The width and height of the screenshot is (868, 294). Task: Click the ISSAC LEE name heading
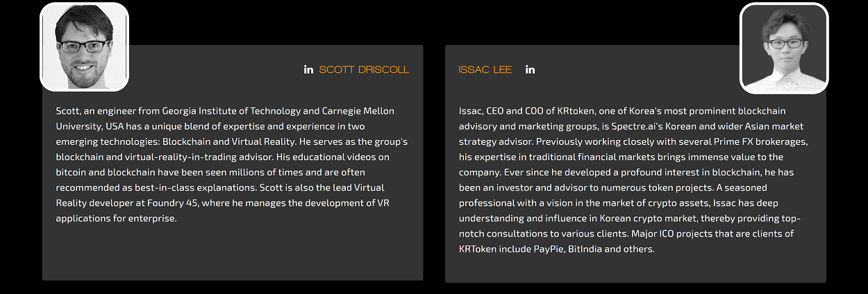pyautogui.click(x=485, y=69)
